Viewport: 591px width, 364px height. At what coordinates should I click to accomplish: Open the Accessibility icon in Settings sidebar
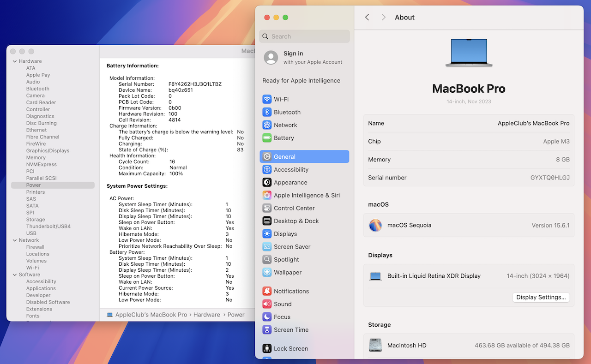click(267, 170)
